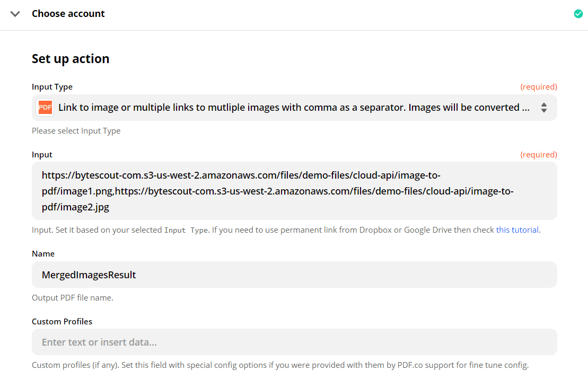
Task: Open this tutorial link
Action: [x=518, y=230]
